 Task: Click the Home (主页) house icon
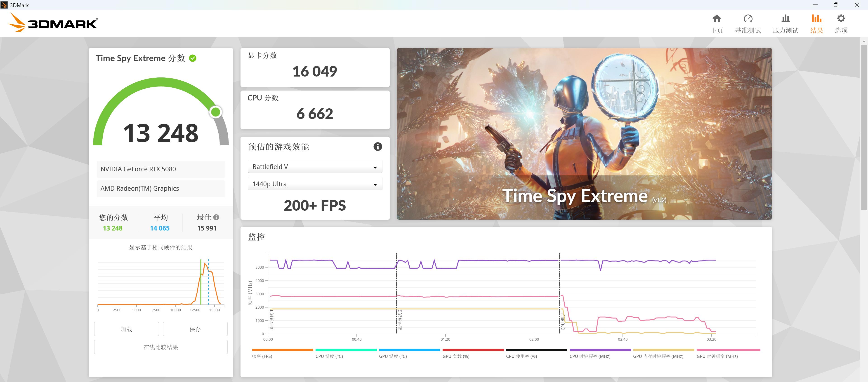pos(716,19)
